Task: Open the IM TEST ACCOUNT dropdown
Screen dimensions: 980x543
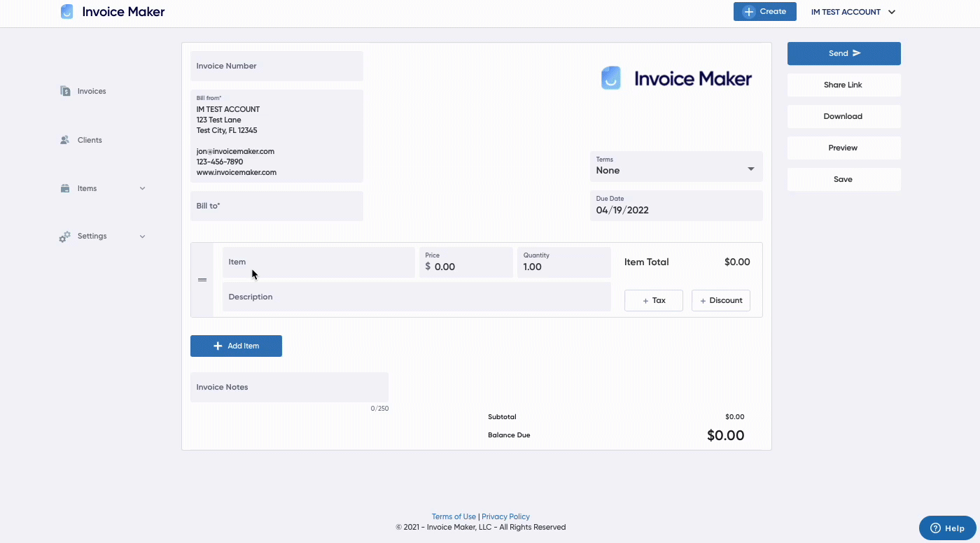Action: pyautogui.click(x=853, y=12)
